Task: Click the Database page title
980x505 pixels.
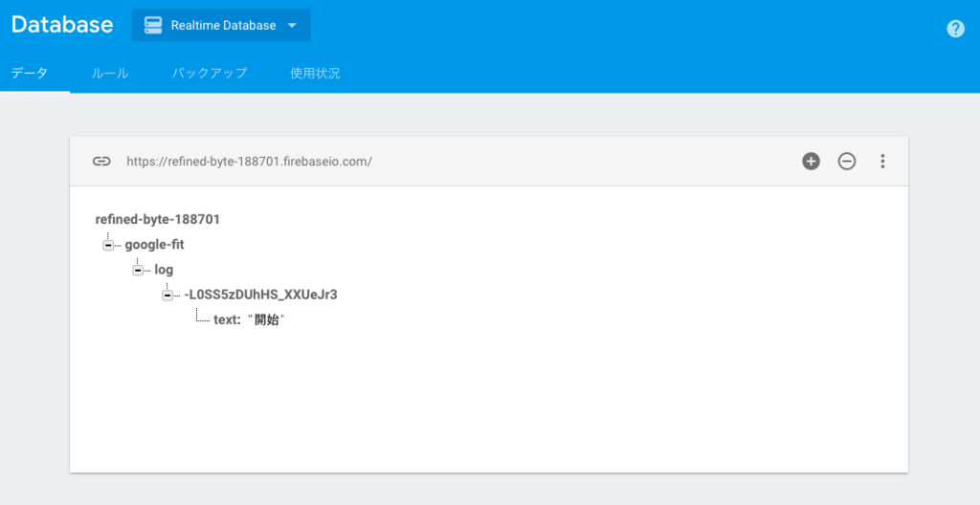Action: 62,24
